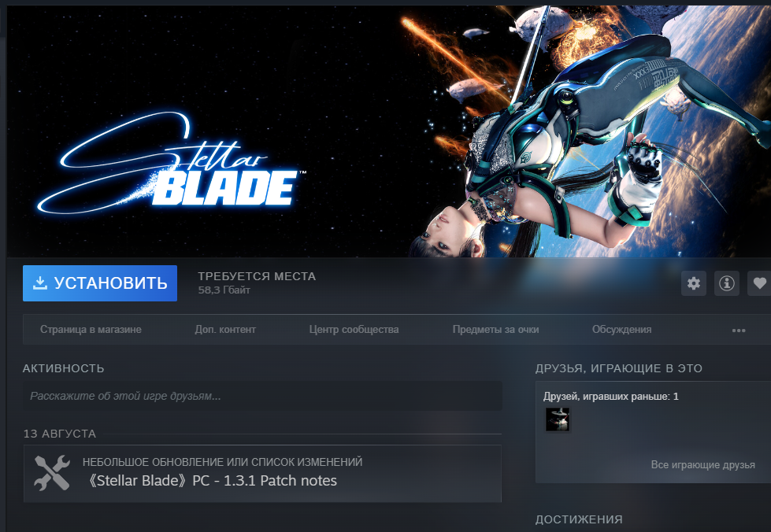The image size is (771, 532).
Task: Click the activity input 'Расскажите об этой игре друзьям'
Action: [262, 396]
